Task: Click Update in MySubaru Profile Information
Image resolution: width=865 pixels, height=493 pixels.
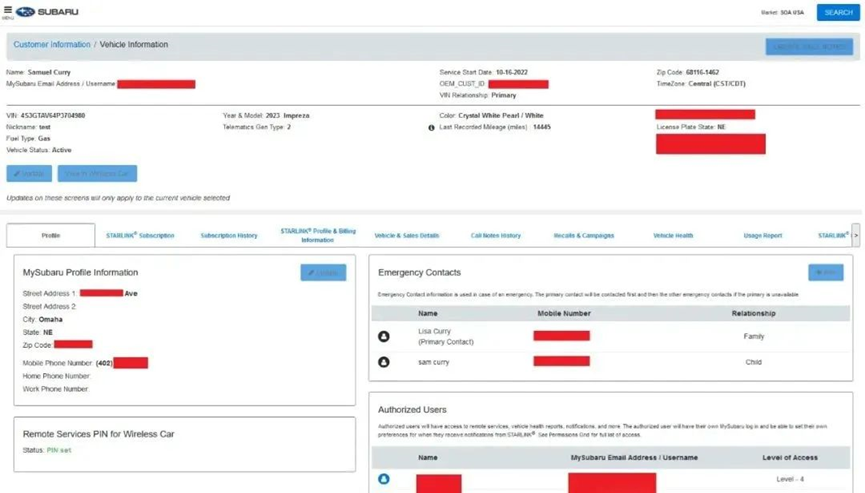Action: click(323, 272)
